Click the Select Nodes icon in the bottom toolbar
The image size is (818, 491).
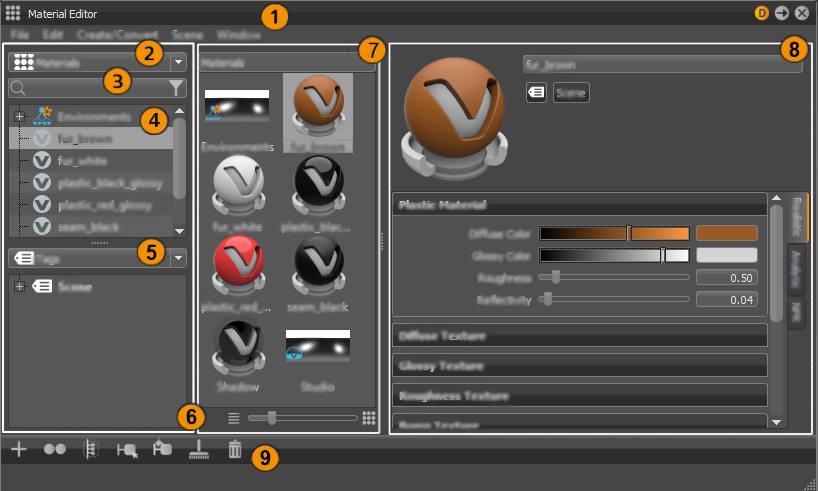(x=91, y=449)
